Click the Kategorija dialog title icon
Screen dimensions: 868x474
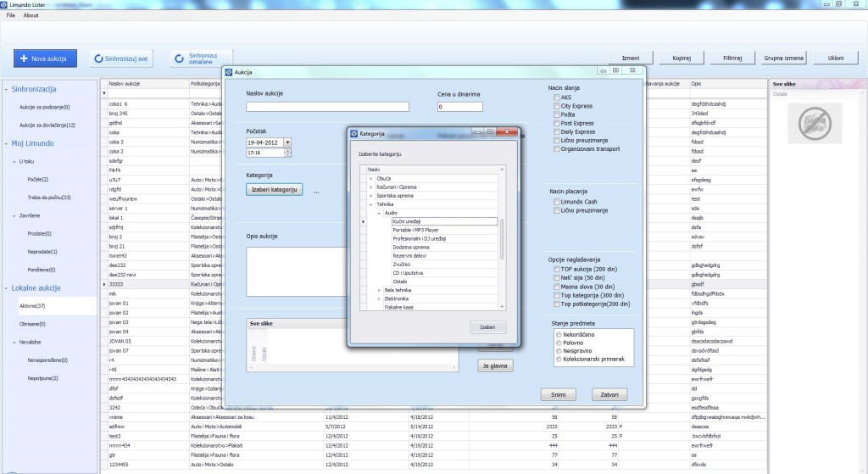point(353,133)
